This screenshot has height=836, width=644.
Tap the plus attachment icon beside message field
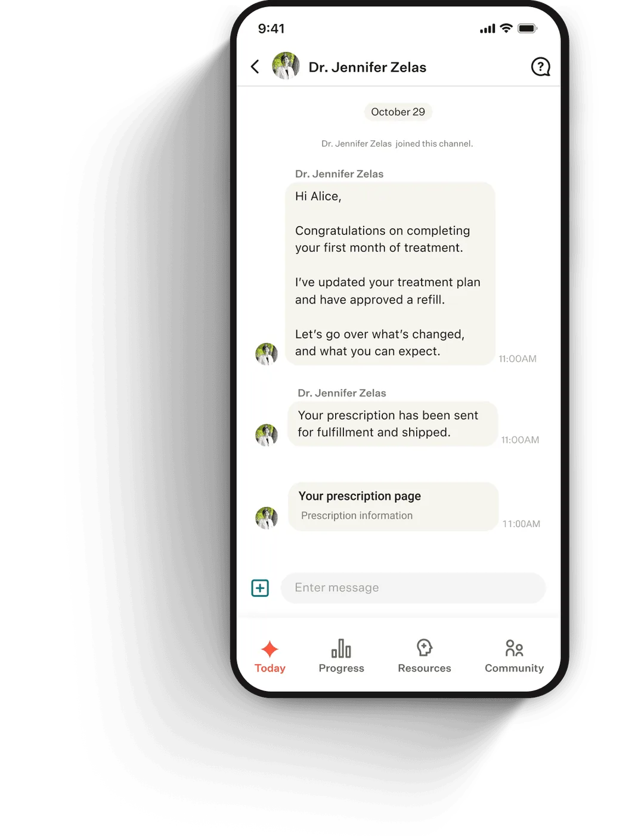coord(260,588)
